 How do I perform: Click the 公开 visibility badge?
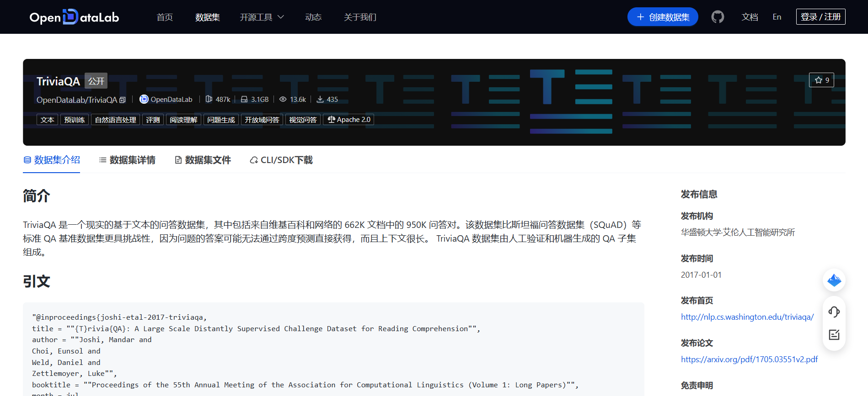pyautogui.click(x=96, y=81)
